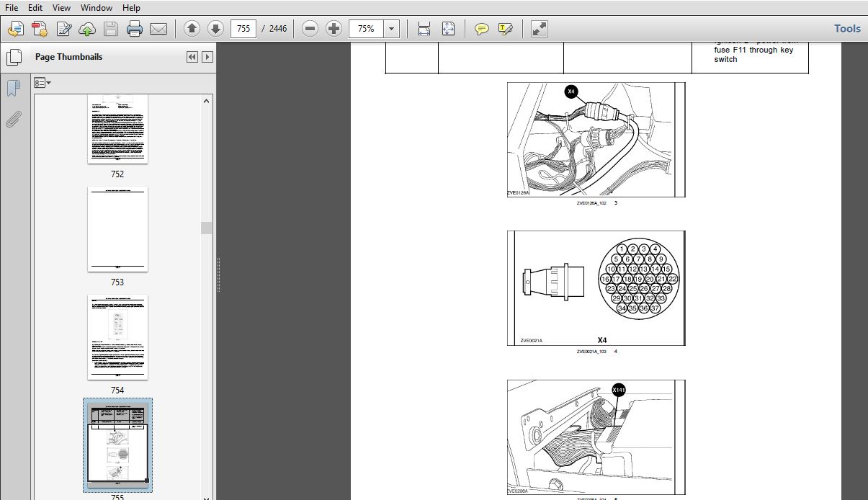Screen dimensions: 868x500
Task: Click the single-arrow button in the Page Thumbnails header
Action: [x=207, y=57]
